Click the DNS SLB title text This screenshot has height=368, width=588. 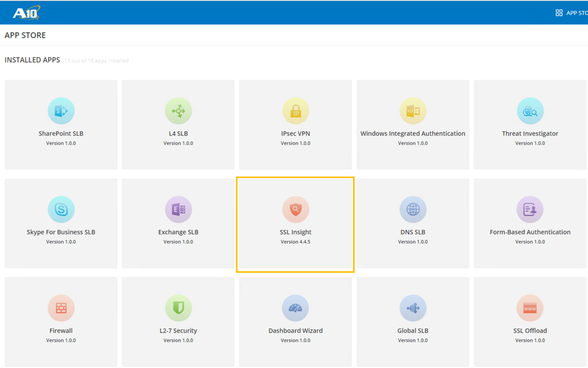413,232
